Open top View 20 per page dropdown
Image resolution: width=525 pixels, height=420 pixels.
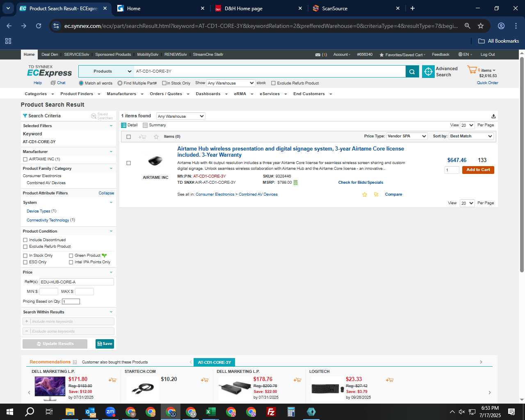pyautogui.click(x=467, y=125)
